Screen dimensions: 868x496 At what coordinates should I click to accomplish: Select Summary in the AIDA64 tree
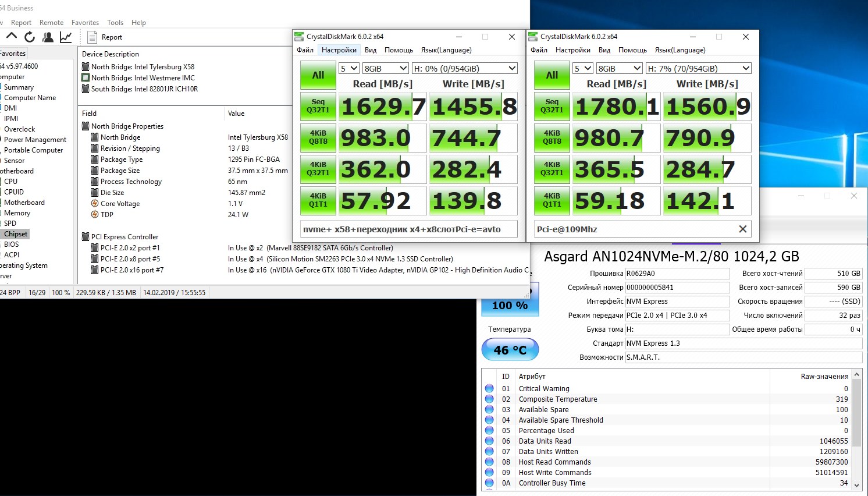pos(19,87)
